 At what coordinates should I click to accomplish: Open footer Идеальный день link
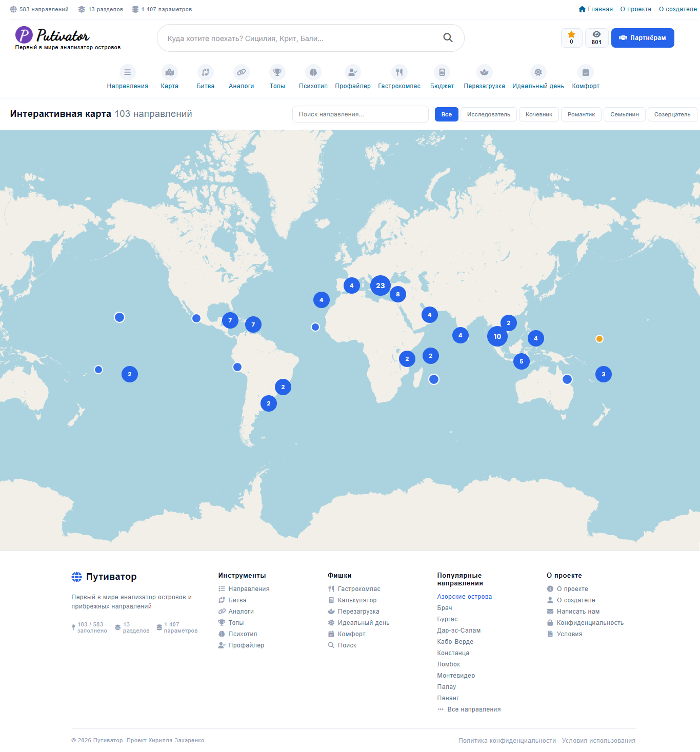click(x=358, y=623)
